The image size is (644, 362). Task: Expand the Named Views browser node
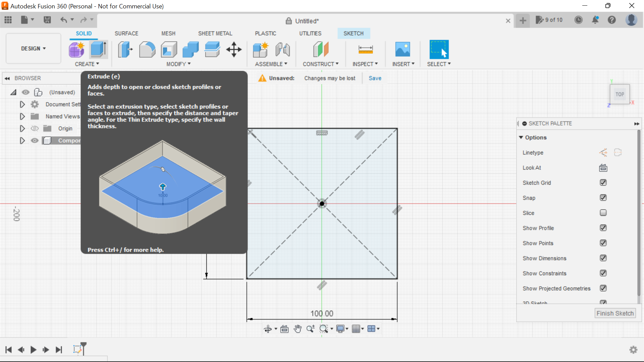(x=22, y=116)
